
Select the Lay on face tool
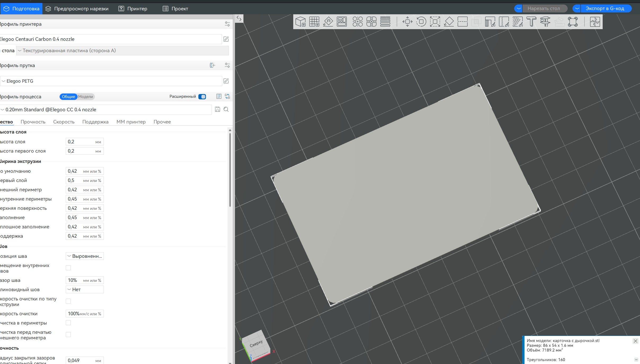(x=449, y=21)
